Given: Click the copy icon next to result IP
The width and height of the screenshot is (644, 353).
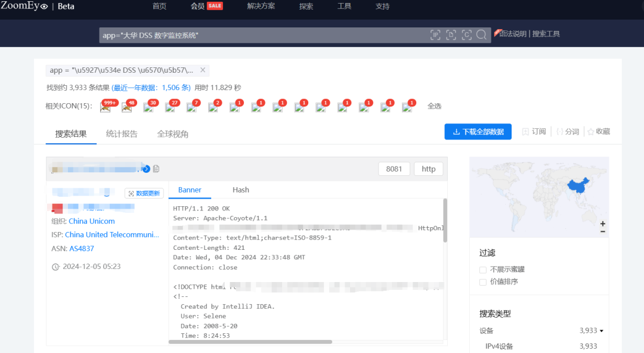Looking at the screenshot, I should coord(156,169).
